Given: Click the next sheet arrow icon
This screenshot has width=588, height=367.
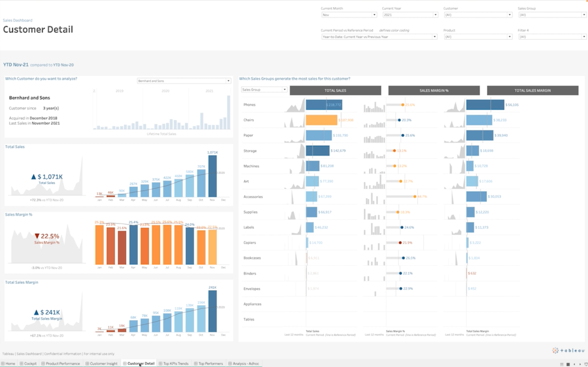Looking at the screenshot, I should 580,364.
